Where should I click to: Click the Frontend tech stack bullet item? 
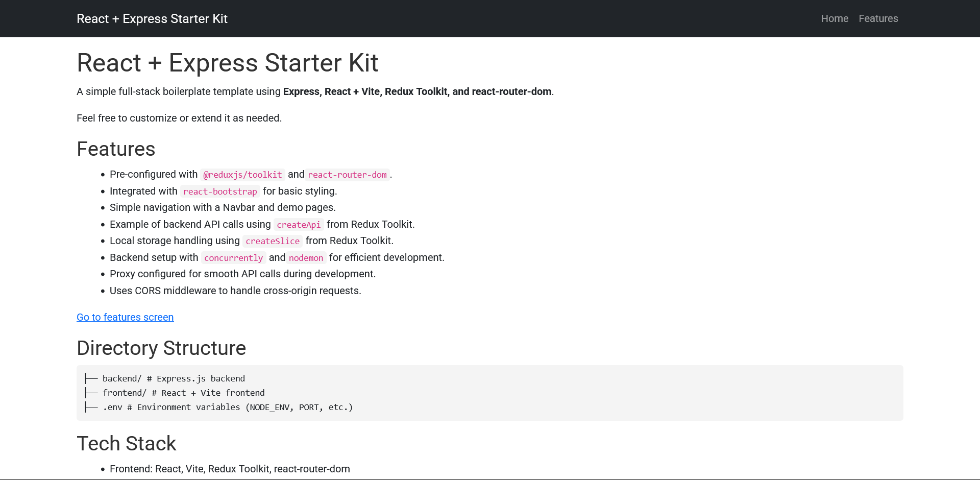[230, 469]
